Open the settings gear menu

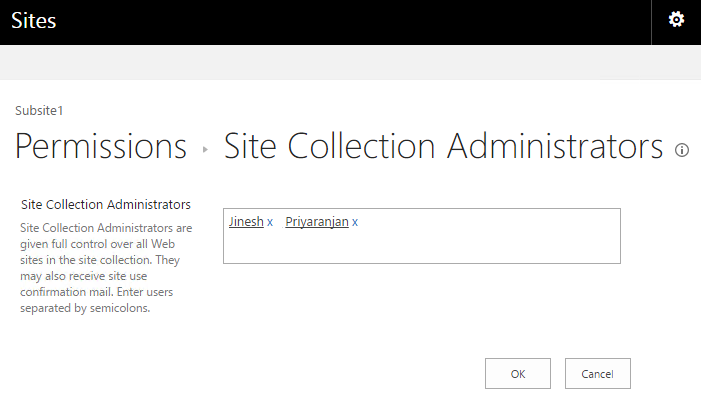(x=676, y=20)
